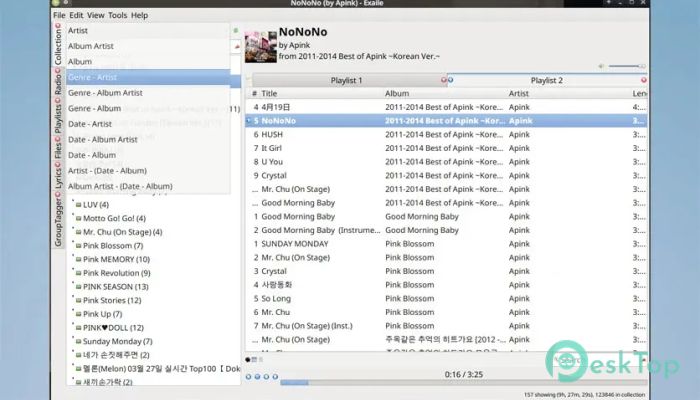Toggle the grey dynamic mode button
The height and width of the screenshot is (400, 700).
tap(261, 359)
